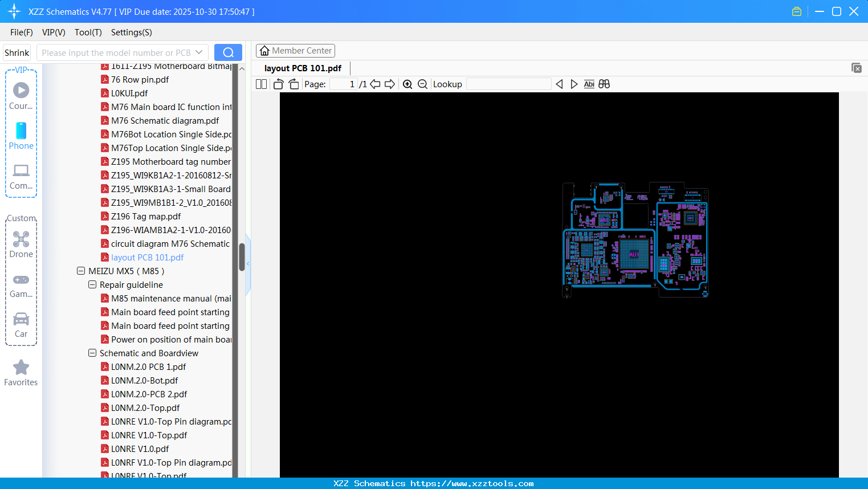Rotate the PDF counterclockwise

click(x=278, y=84)
